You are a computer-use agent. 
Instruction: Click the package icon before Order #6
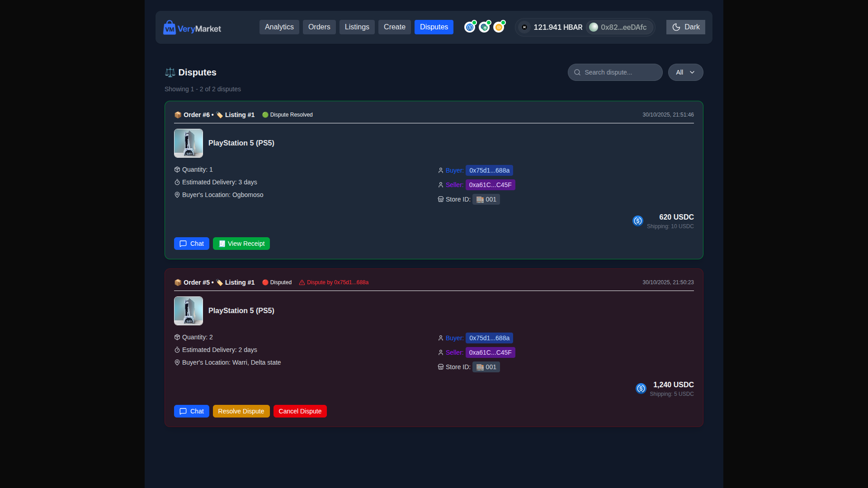tap(178, 115)
